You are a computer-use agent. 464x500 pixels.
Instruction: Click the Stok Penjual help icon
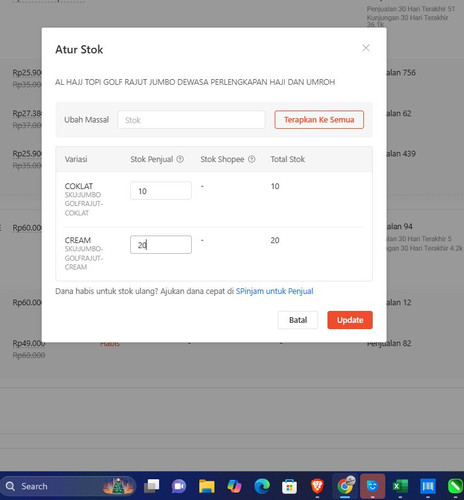(x=180, y=159)
